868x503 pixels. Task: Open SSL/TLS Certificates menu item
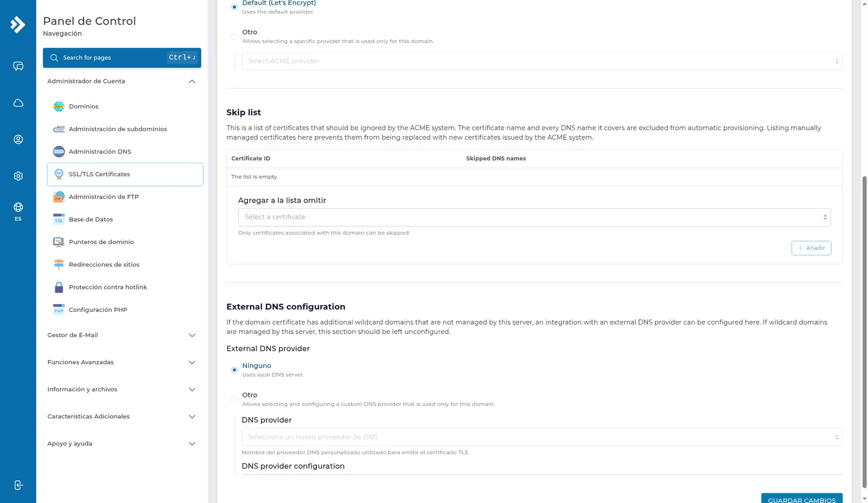(125, 175)
